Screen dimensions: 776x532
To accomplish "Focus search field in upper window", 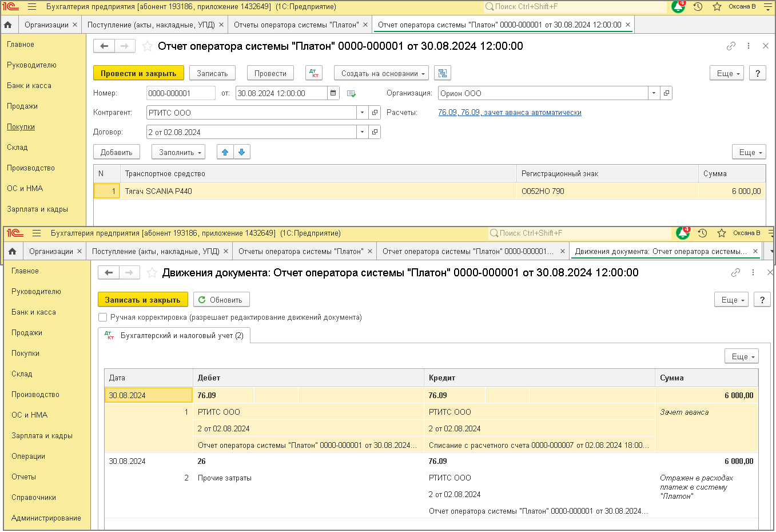I will [x=575, y=7].
